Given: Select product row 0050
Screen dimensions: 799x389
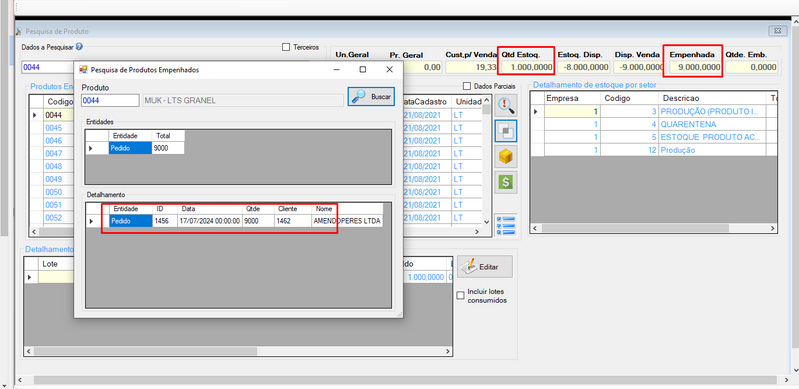Looking at the screenshot, I should pos(54,192).
